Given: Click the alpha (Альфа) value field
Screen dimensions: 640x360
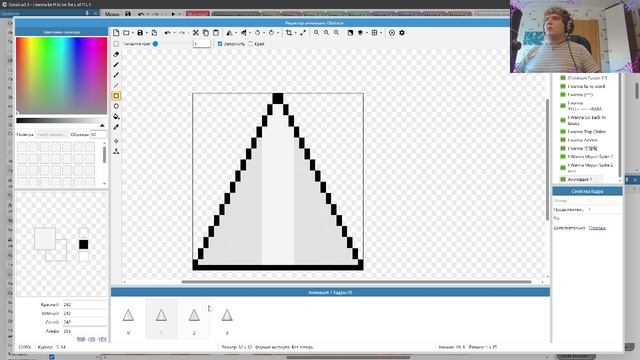Looking at the screenshot, I should click(x=84, y=331).
